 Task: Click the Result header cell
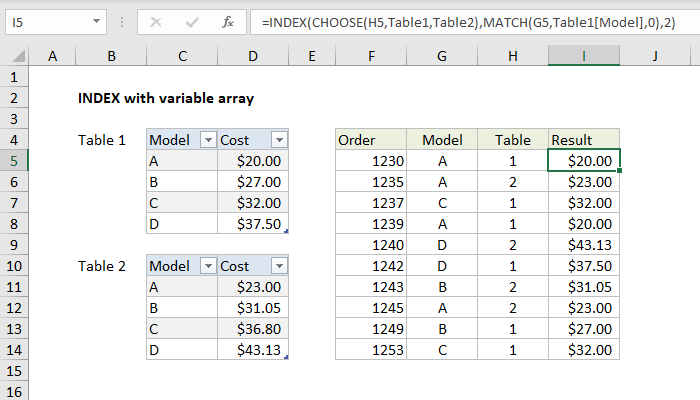point(584,140)
